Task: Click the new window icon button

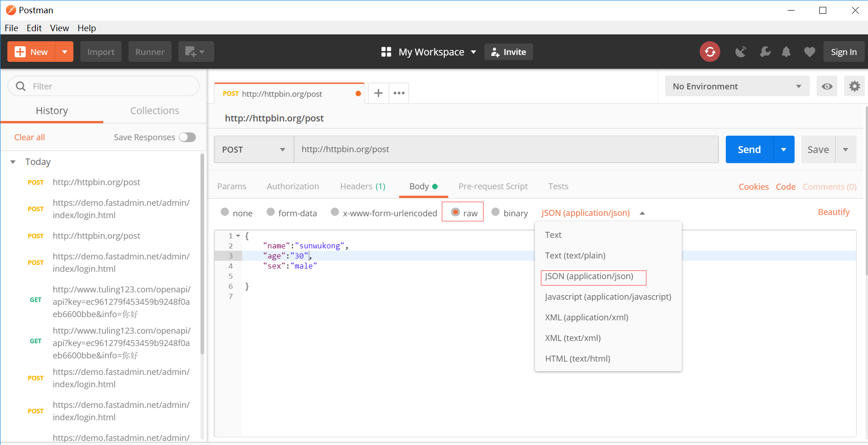Action: click(x=195, y=52)
